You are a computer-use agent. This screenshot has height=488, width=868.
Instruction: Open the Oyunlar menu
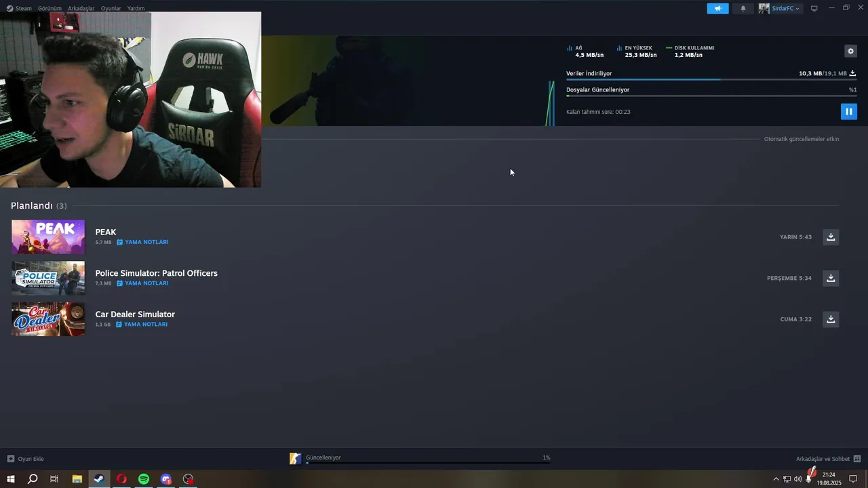111,8
